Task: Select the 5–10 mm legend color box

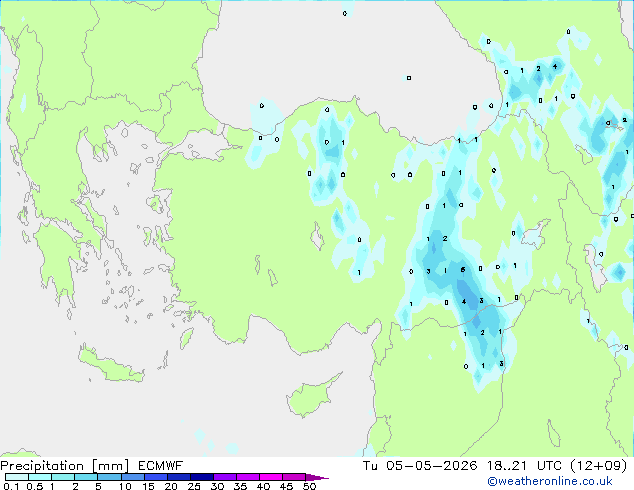Action: tap(109, 477)
